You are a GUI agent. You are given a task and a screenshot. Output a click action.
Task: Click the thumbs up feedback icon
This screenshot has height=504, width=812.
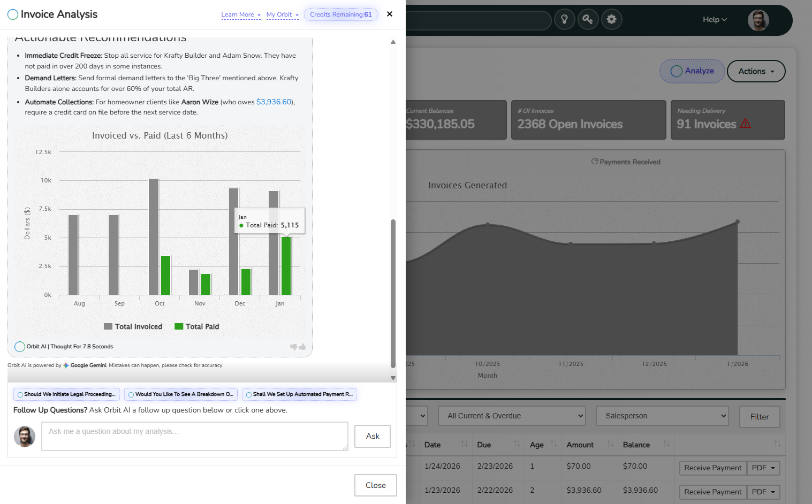302,347
